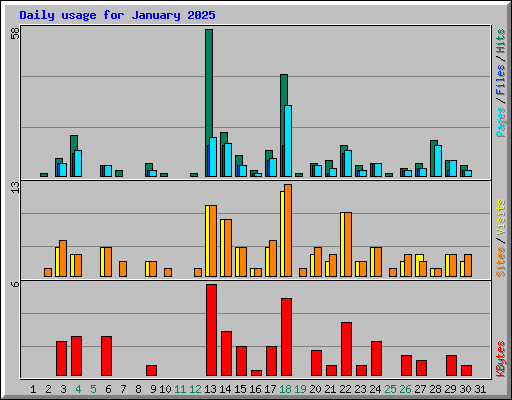Viewport: 512px width, 400px height.
Task: Click day 13 on the x-axis
Action: pos(210,389)
